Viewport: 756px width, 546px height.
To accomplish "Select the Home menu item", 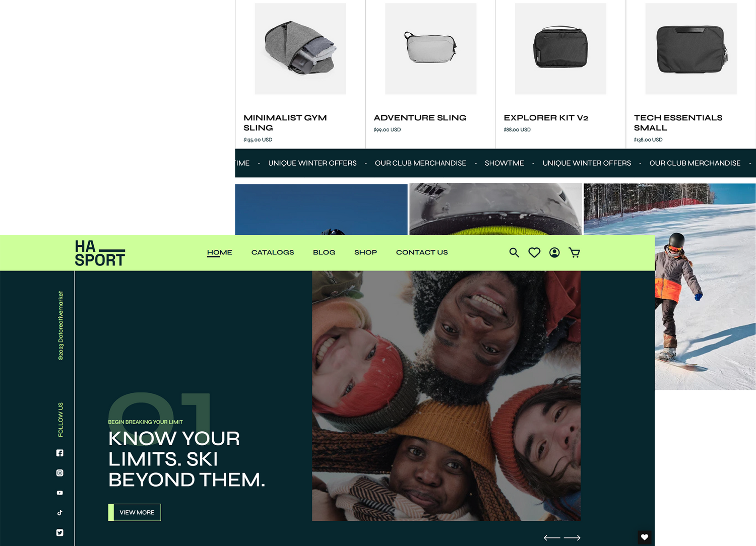I will click(x=219, y=252).
